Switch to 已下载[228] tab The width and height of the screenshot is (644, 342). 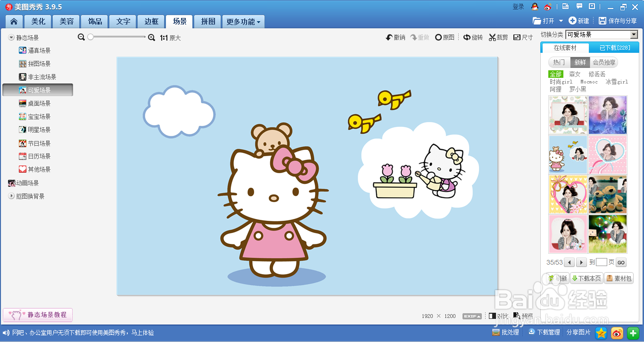click(x=614, y=48)
